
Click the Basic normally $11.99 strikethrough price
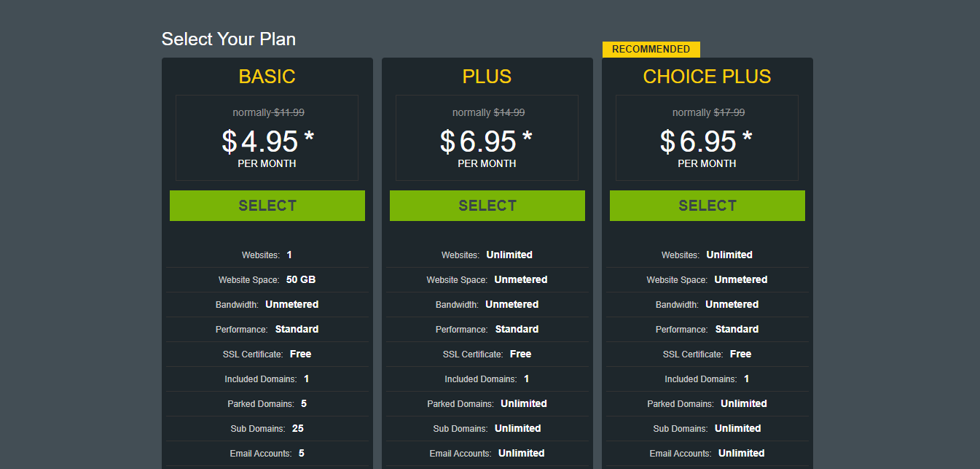click(289, 112)
